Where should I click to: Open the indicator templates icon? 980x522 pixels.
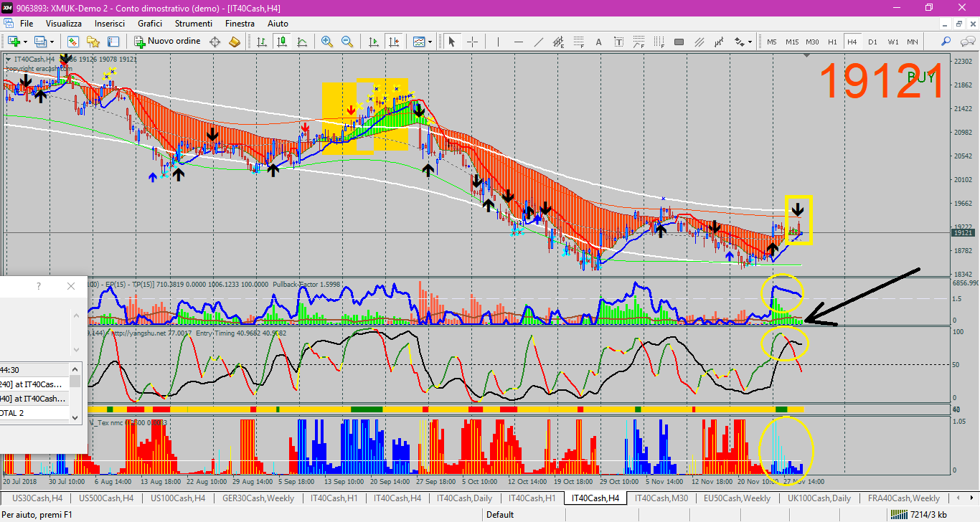(419, 42)
